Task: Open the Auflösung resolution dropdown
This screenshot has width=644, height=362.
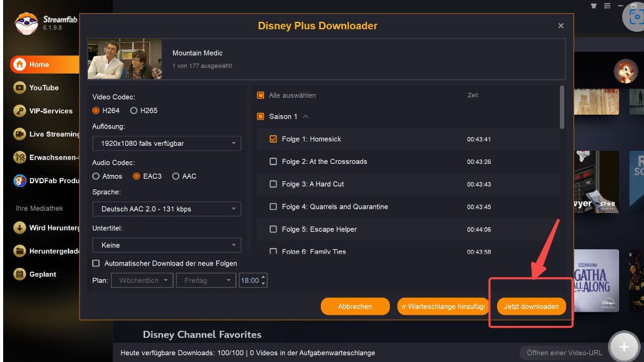Action: coord(167,143)
